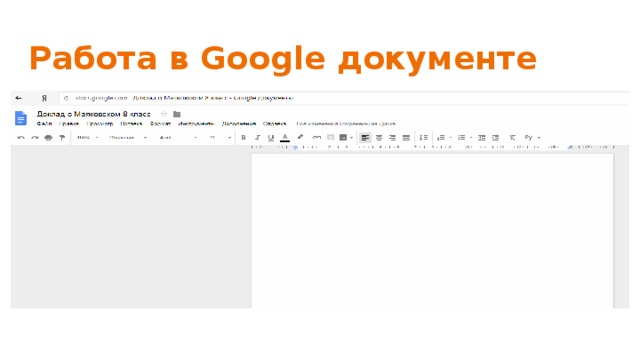This screenshot has width=640, height=360.
Task: Expand the numbered list style arrow
Action: coord(451,138)
